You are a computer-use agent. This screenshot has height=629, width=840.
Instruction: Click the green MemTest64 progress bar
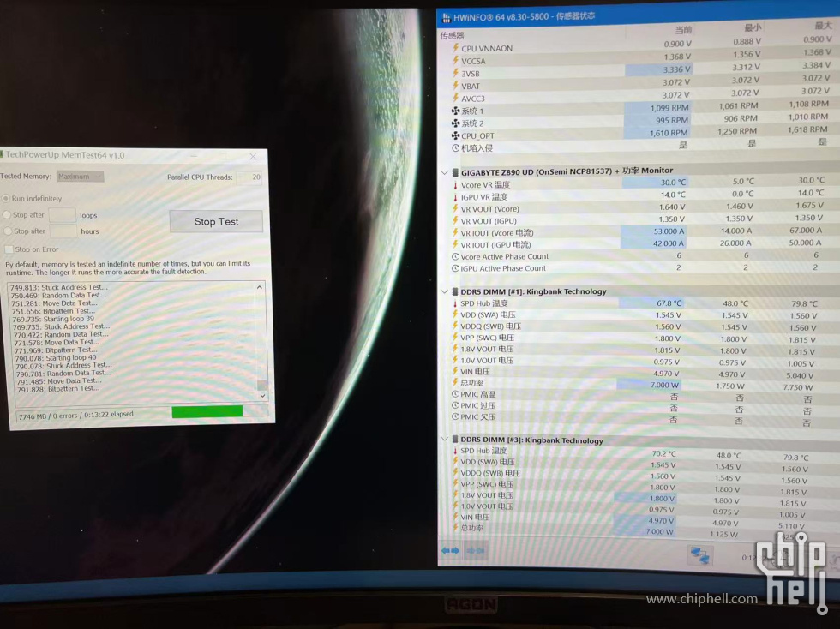pos(207,412)
